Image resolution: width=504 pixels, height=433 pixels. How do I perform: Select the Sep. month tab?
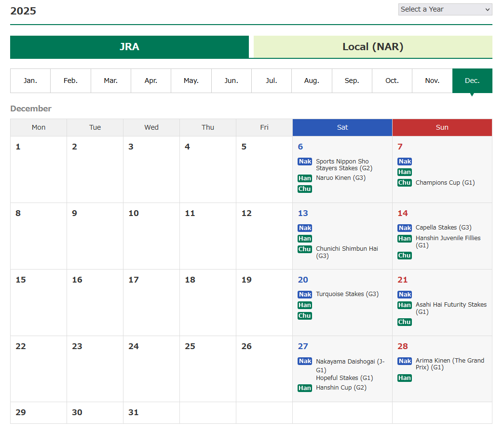pyautogui.click(x=352, y=81)
